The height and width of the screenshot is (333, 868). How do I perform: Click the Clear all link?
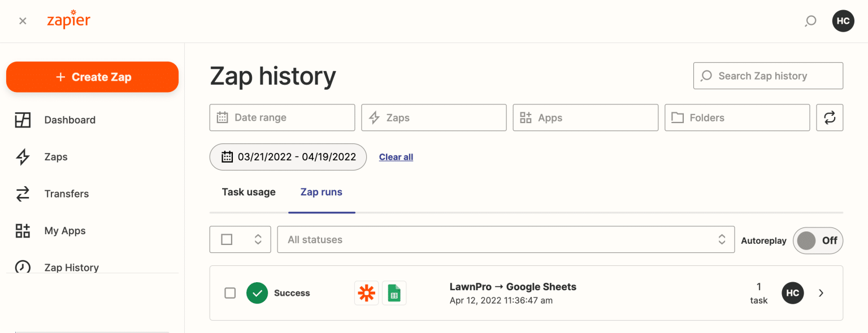point(396,157)
